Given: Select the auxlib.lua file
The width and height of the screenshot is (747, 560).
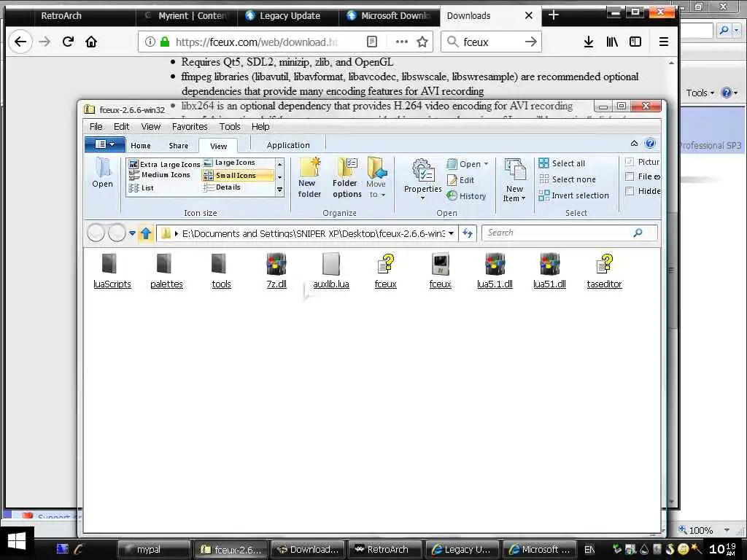Looking at the screenshot, I should pyautogui.click(x=331, y=271).
